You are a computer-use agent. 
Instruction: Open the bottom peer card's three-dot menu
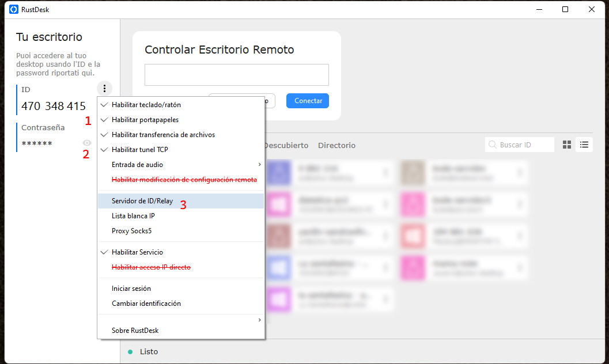pyautogui.click(x=387, y=299)
